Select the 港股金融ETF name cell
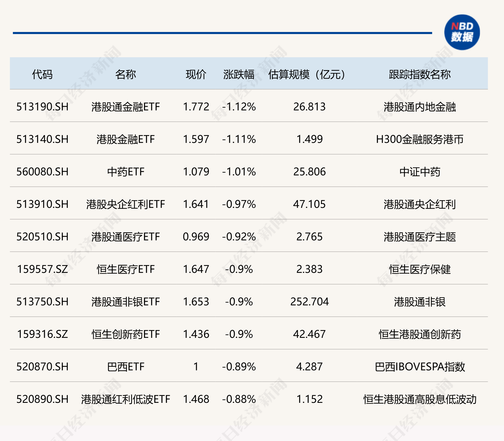The width and height of the screenshot is (504, 441). coord(125,139)
